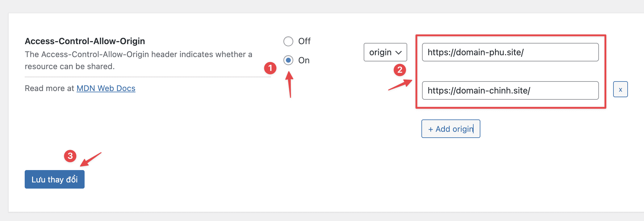Click the Access-Control-Allow-Origin section heading
This screenshot has width=644, height=221.
coord(85,41)
